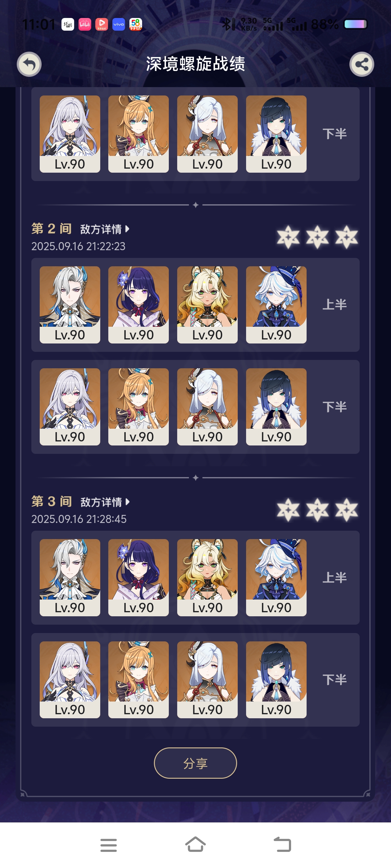Tap Shenhe portrait in chamber 2 下半
Viewport: 391px width, 868px height.
(207, 407)
